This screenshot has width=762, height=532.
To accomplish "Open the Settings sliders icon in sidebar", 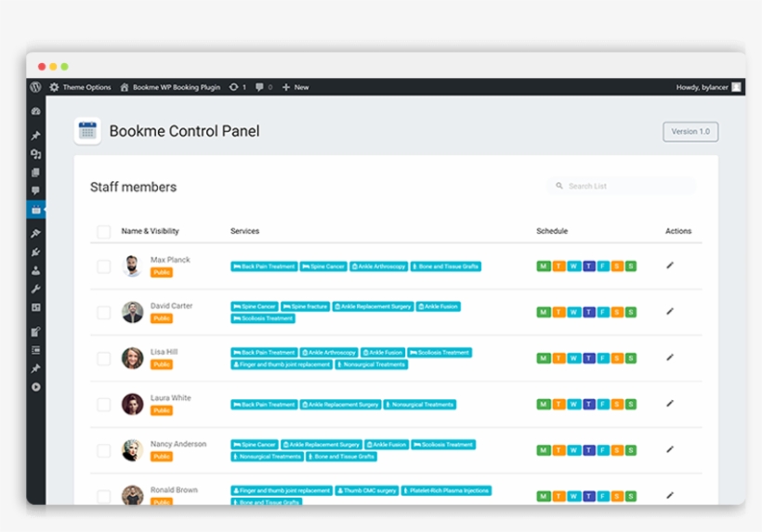I will click(x=36, y=307).
